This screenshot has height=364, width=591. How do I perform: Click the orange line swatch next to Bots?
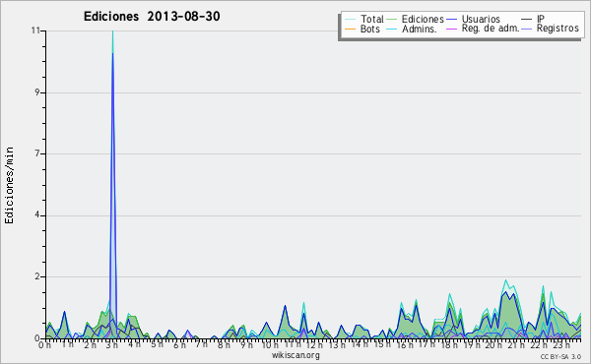click(x=350, y=29)
